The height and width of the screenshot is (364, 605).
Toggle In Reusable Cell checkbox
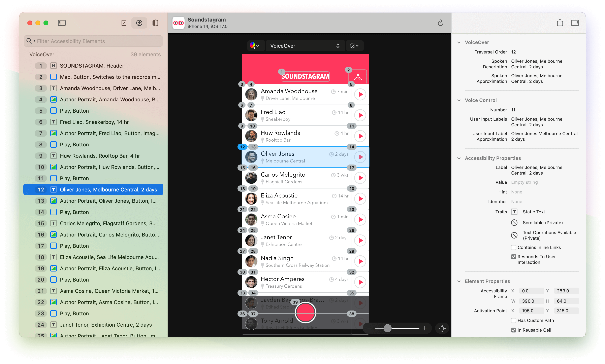[x=513, y=330]
